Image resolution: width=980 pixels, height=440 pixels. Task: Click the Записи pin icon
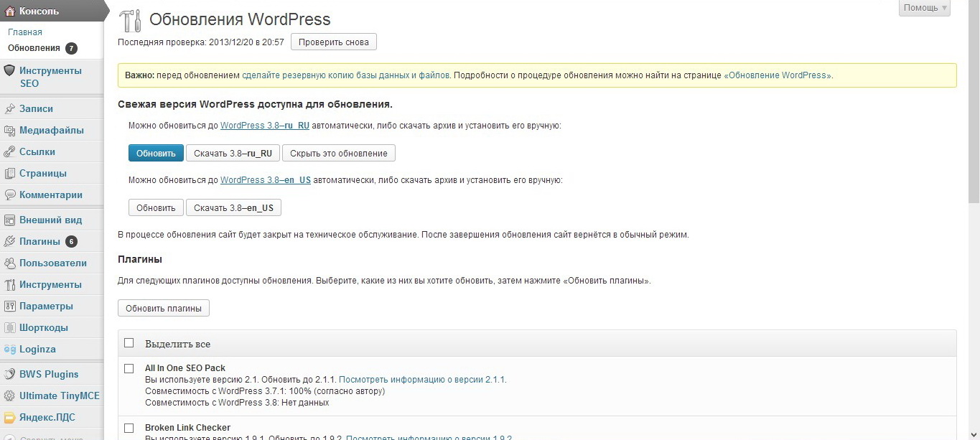tap(9, 108)
